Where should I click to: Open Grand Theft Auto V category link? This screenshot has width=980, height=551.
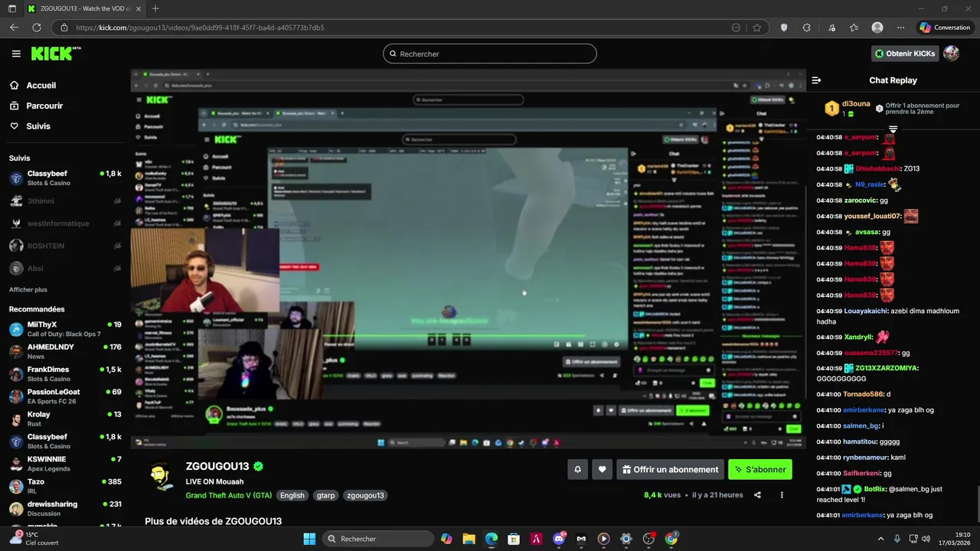228,495
